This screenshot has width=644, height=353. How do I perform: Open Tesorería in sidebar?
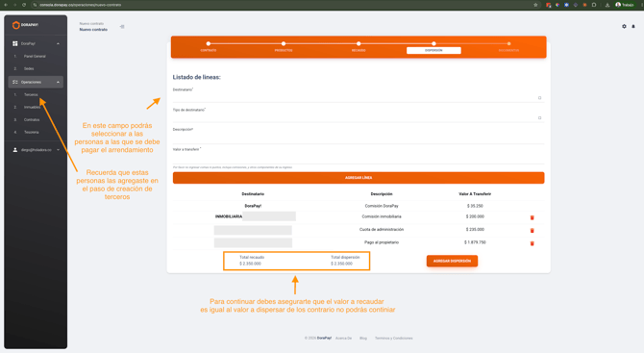tap(31, 133)
